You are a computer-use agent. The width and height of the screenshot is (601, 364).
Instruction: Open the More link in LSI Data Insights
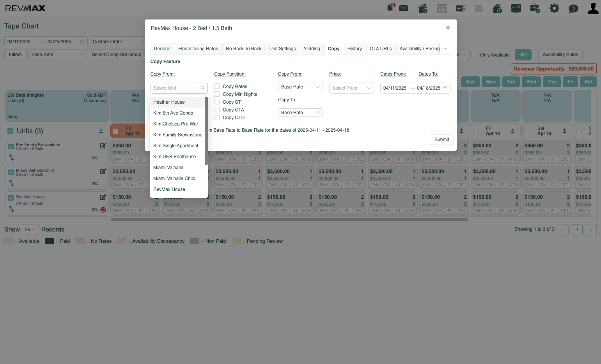pyautogui.click(x=12, y=117)
